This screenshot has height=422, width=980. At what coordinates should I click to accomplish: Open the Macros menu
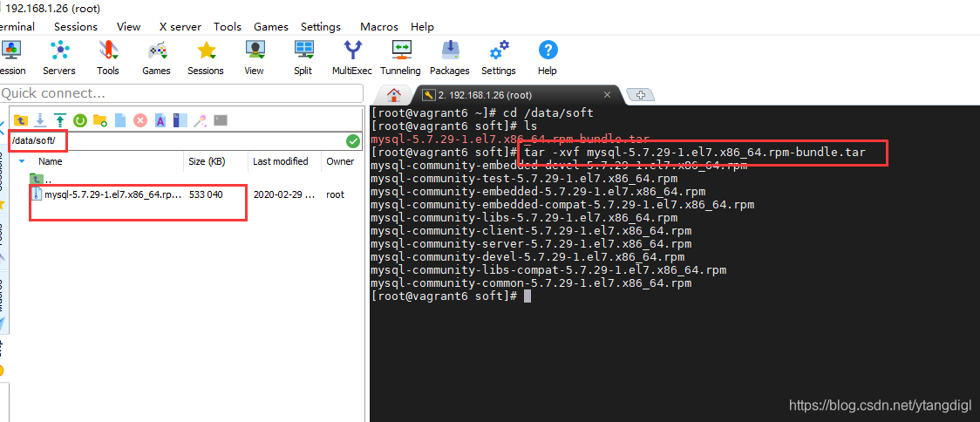(x=379, y=27)
